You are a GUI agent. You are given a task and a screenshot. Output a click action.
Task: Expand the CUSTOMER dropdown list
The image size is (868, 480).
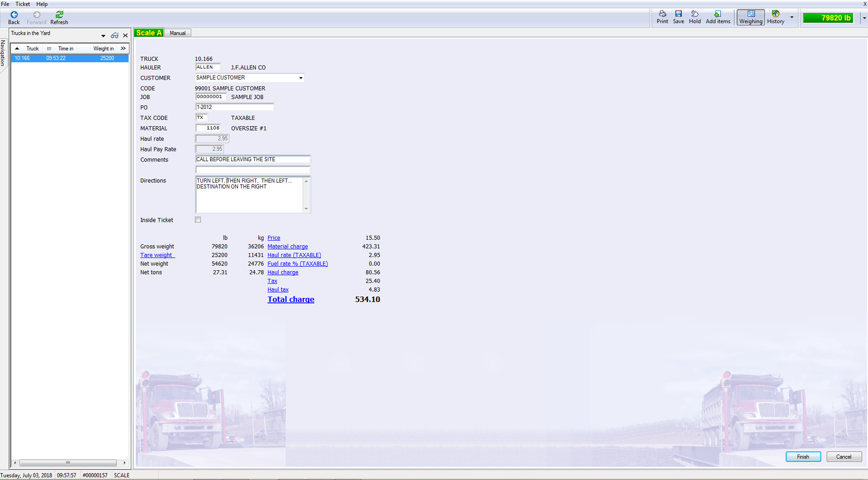301,78
